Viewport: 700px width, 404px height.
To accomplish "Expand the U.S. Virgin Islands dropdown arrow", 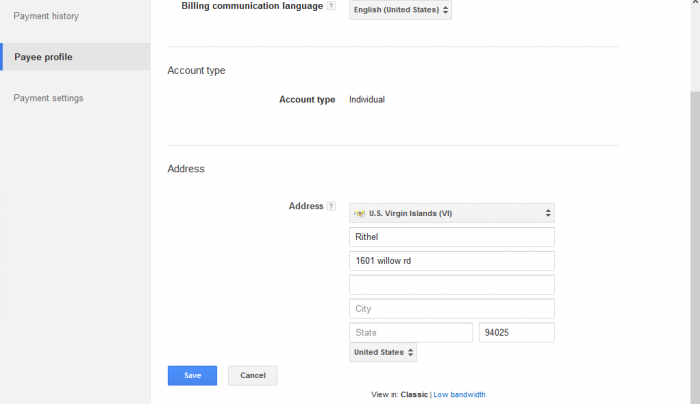I will coord(547,213).
